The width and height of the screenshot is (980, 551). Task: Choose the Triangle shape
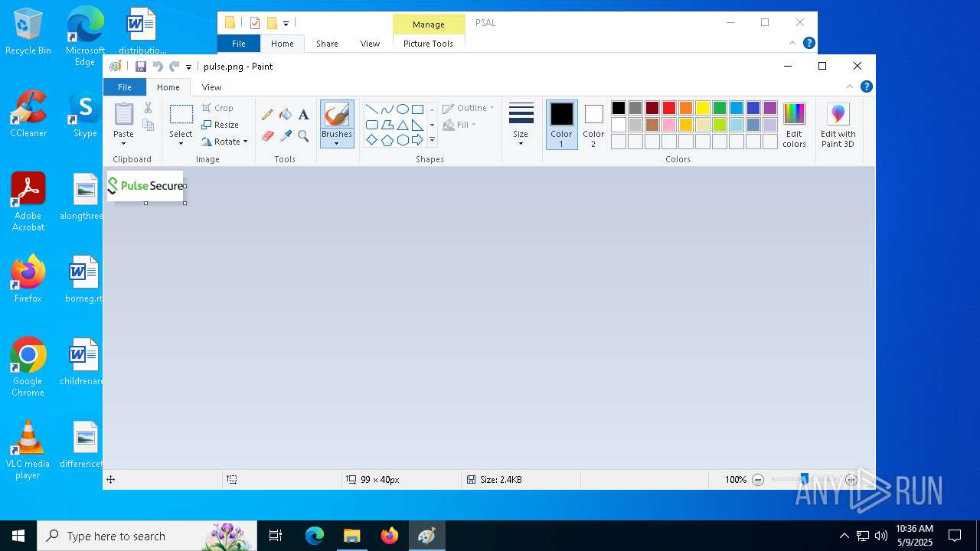(x=402, y=125)
